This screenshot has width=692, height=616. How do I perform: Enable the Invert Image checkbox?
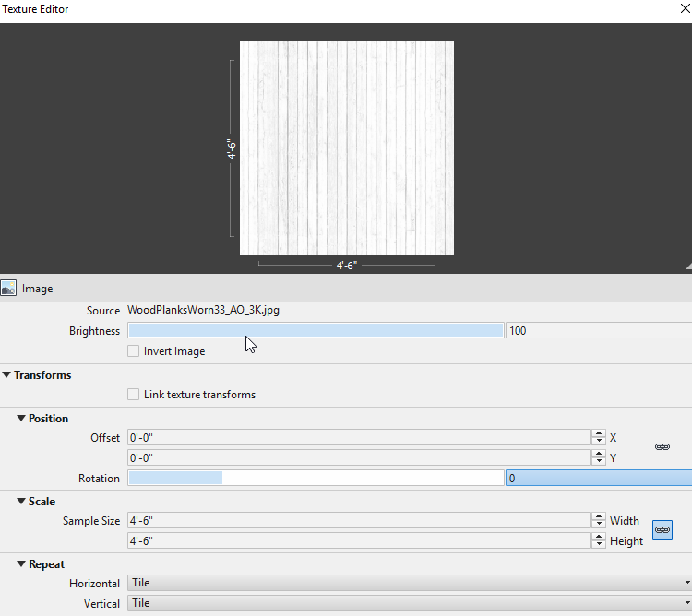pos(133,351)
